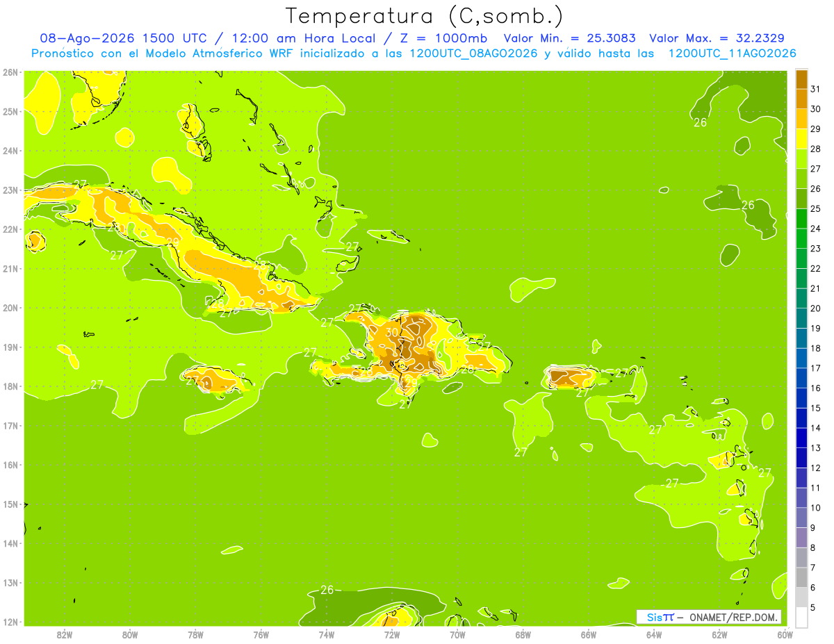
Task: Click the legend value 29 on the color bar
Action: click(x=816, y=129)
